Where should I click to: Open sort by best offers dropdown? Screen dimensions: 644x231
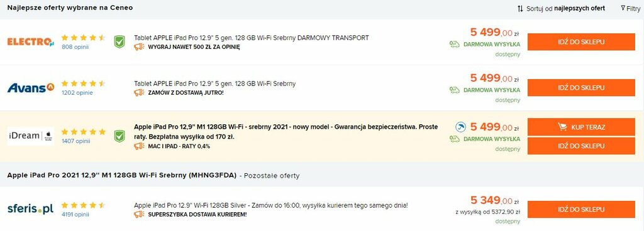[561, 8]
